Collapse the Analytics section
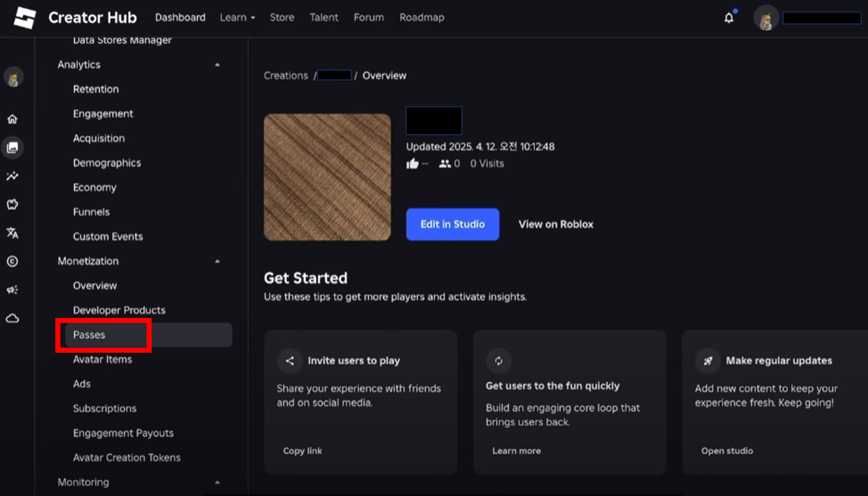This screenshot has width=868, height=496. tap(217, 65)
